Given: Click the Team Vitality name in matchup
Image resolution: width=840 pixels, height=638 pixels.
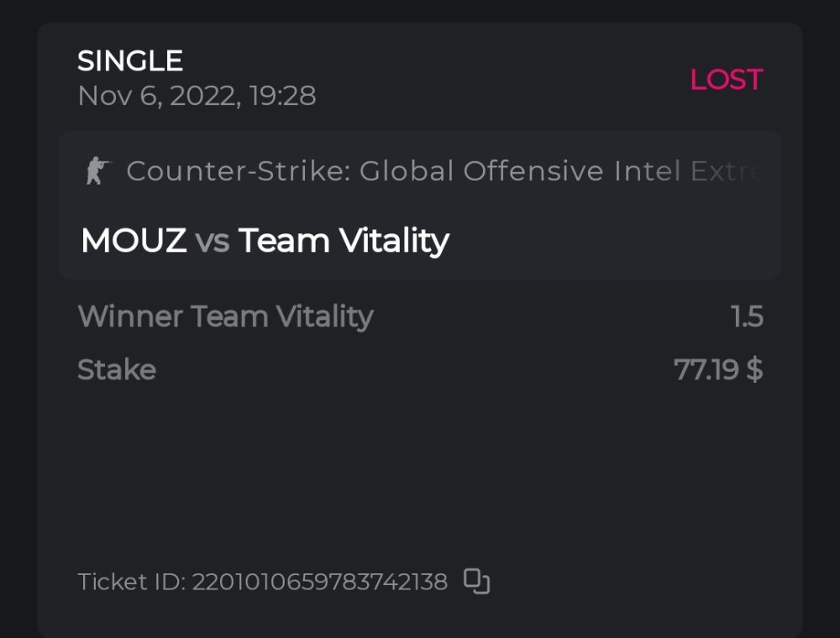Looking at the screenshot, I should click(344, 241).
